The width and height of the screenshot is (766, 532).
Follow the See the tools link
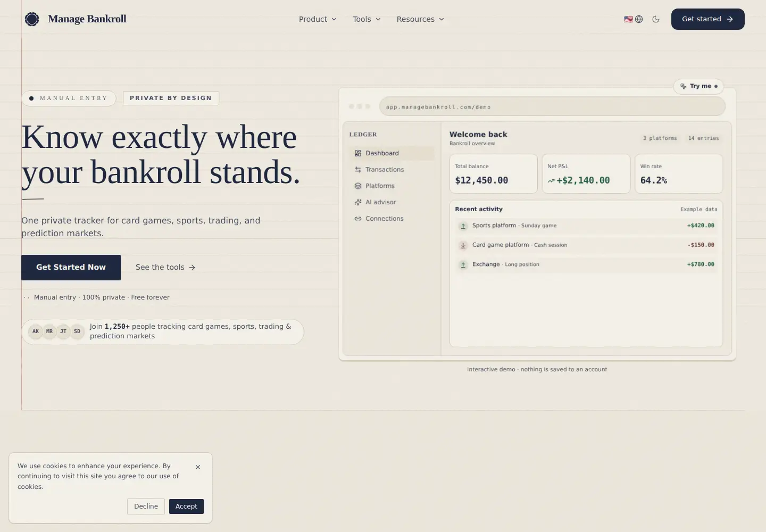165,268
